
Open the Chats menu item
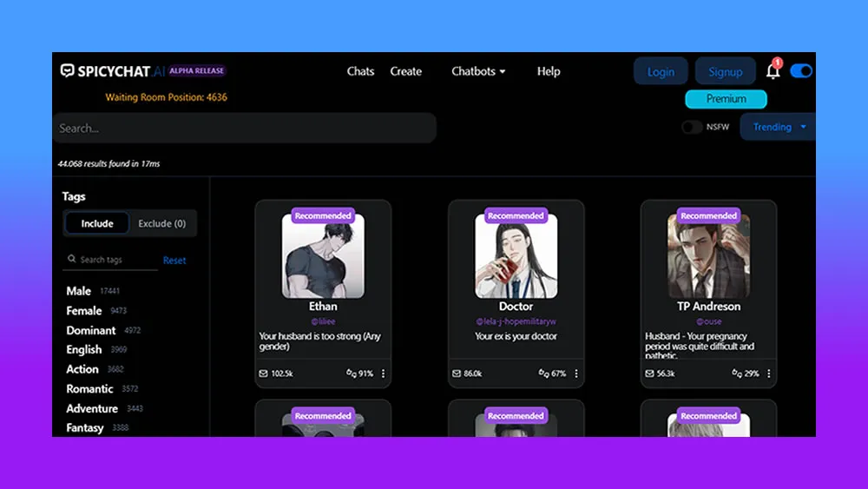(x=360, y=71)
